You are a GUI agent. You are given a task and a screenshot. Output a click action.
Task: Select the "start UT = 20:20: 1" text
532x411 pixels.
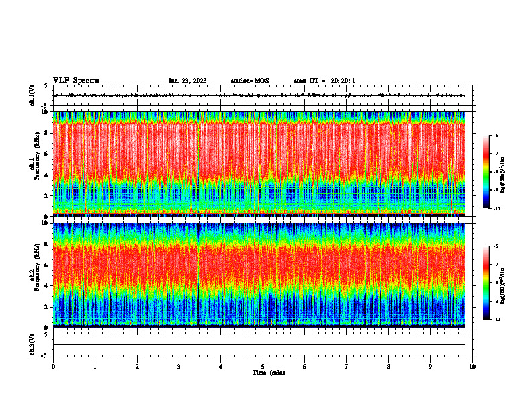pos(324,81)
